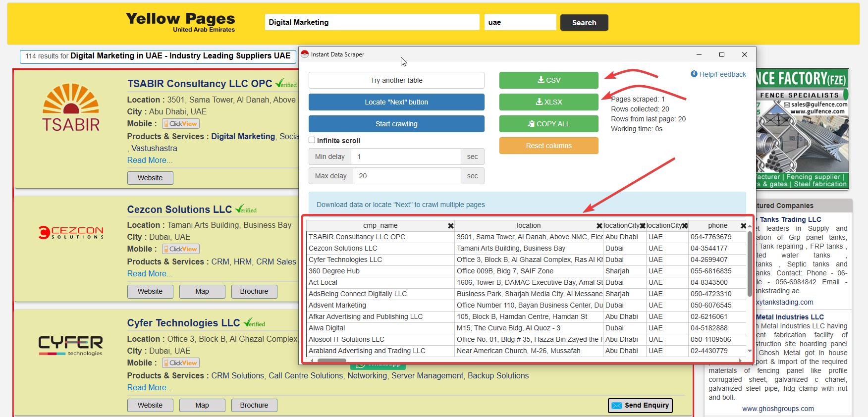Open Cezcon Solutions LLC listing title

[x=179, y=209]
